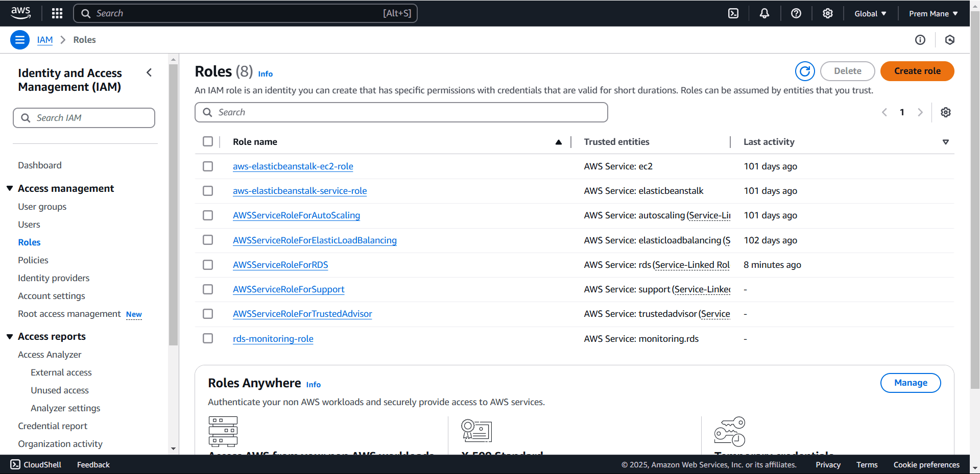Check AWSServiceRoleForAutoScaling row
980x474 pixels.
208,215
